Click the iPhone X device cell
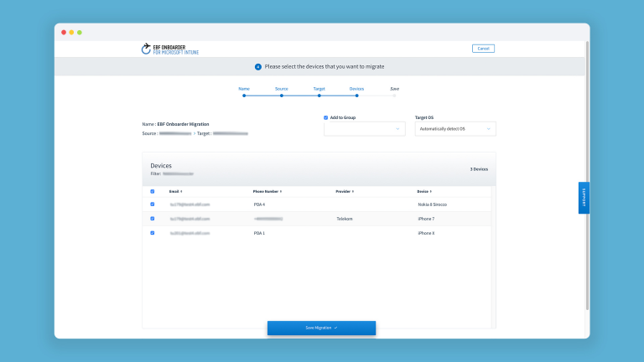The height and width of the screenshot is (362, 644). click(426, 233)
